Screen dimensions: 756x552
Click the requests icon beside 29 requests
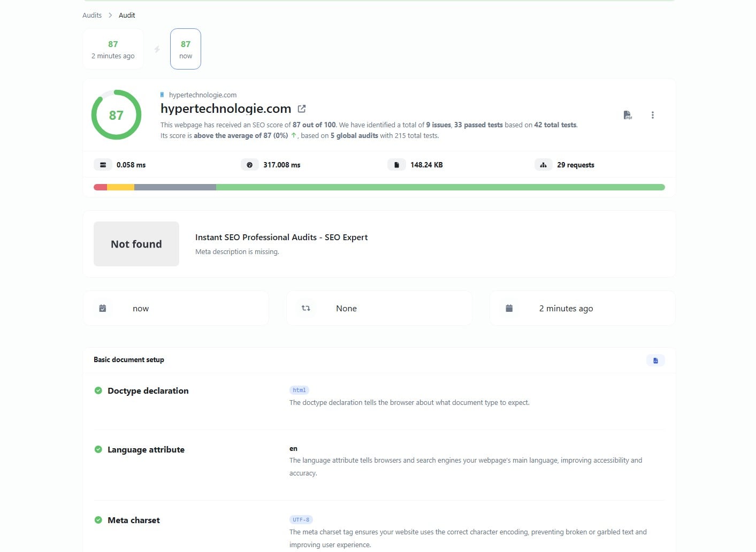[543, 164]
